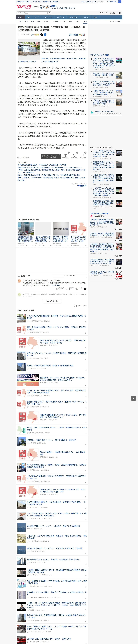Screen dimensions: 138x644
Task: Click the blue web search magnifier button
Action: (120, 2)
